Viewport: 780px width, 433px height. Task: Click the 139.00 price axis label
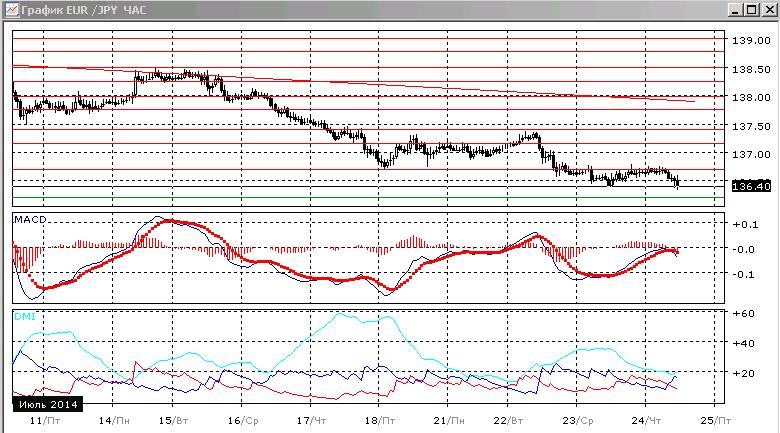(x=751, y=41)
